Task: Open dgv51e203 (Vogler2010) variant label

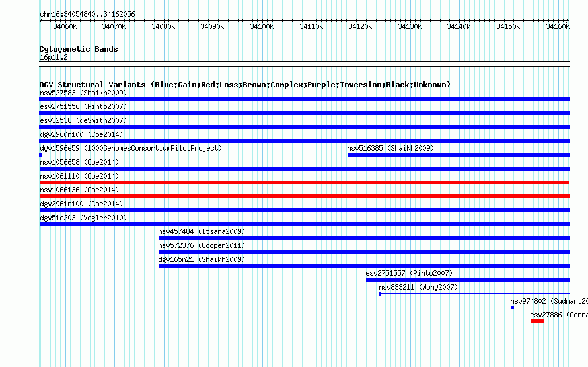Action: [x=83, y=218]
